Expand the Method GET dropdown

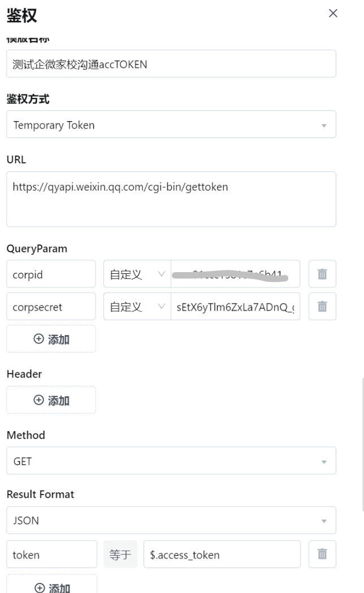coord(171,461)
